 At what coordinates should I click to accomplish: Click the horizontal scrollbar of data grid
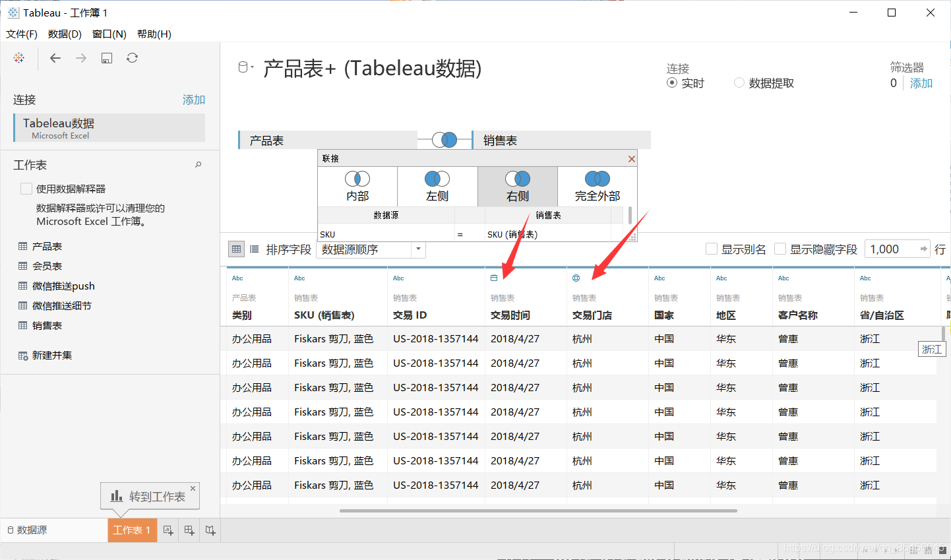pos(538,511)
